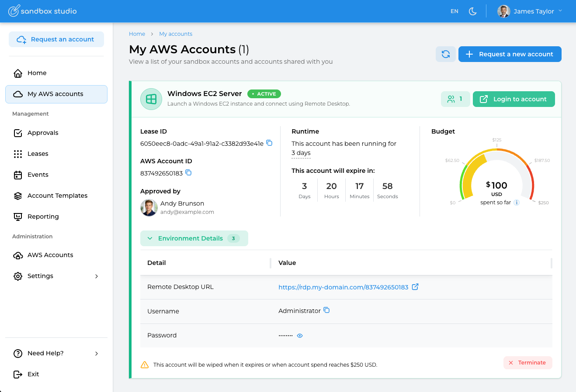This screenshot has height=392, width=576.
Task: Copy the AWS Account ID
Action: tap(188, 173)
